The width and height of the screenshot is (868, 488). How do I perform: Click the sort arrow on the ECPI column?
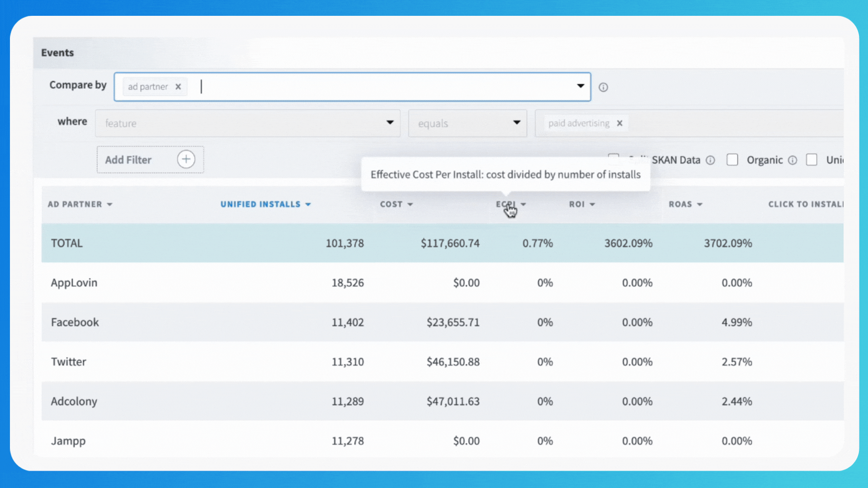click(524, 204)
